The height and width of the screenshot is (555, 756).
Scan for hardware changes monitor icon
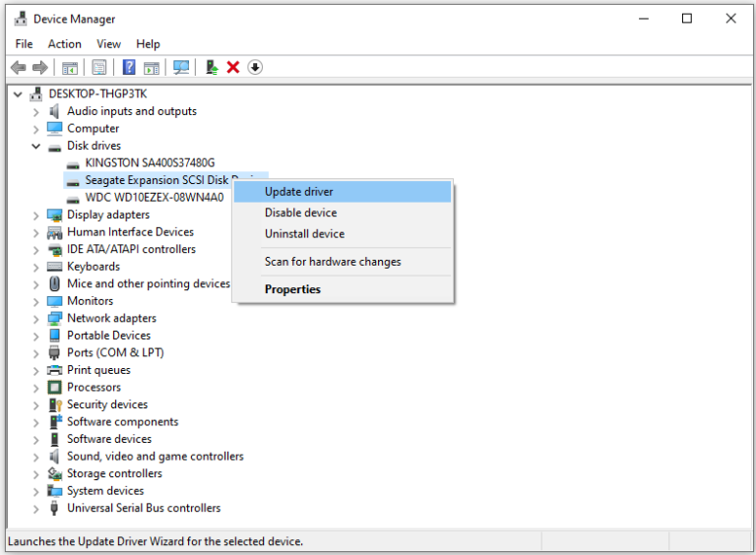(181, 68)
